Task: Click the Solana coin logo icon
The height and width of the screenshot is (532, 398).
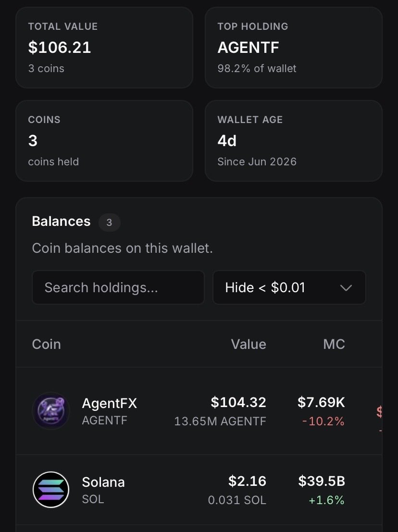Action: (x=51, y=490)
